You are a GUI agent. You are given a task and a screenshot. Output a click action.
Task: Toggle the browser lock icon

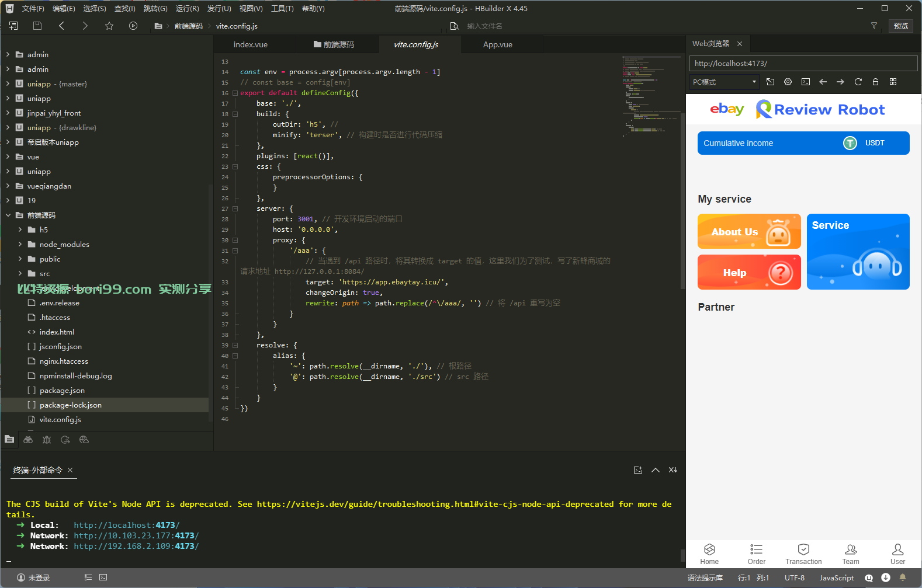pyautogui.click(x=875, y=82)
